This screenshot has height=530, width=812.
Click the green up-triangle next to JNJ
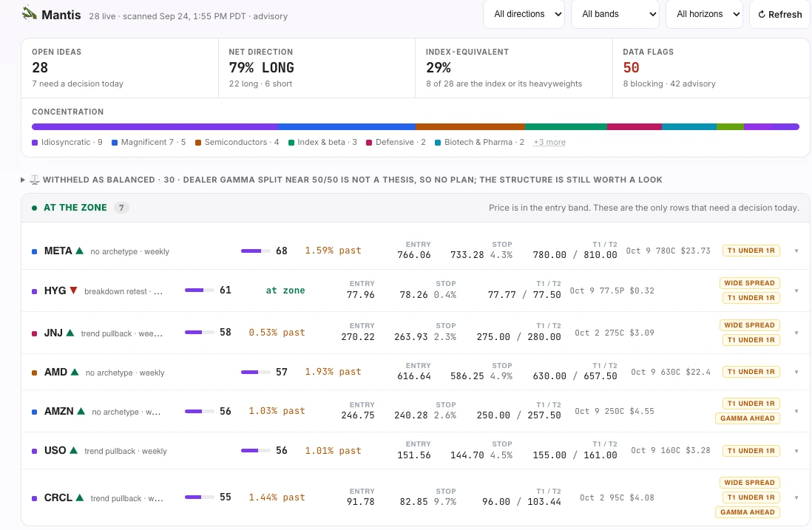click(x=70, y=333)
